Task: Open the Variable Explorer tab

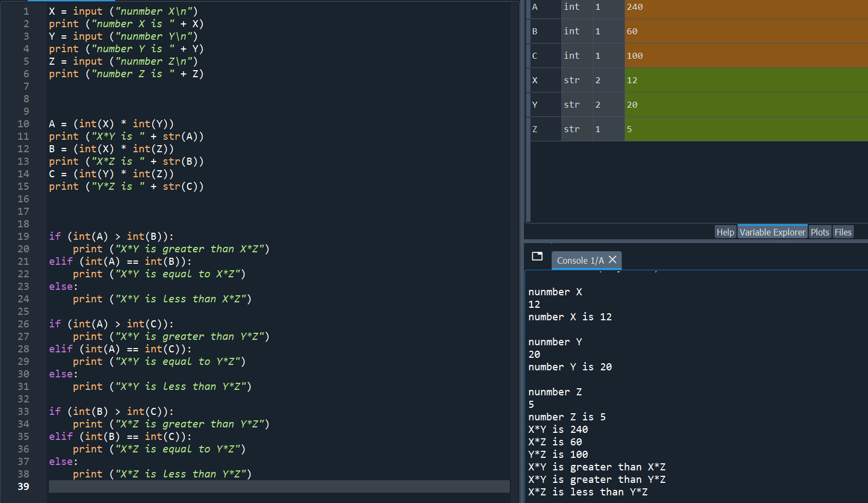Action: click(x=772, y=232)
